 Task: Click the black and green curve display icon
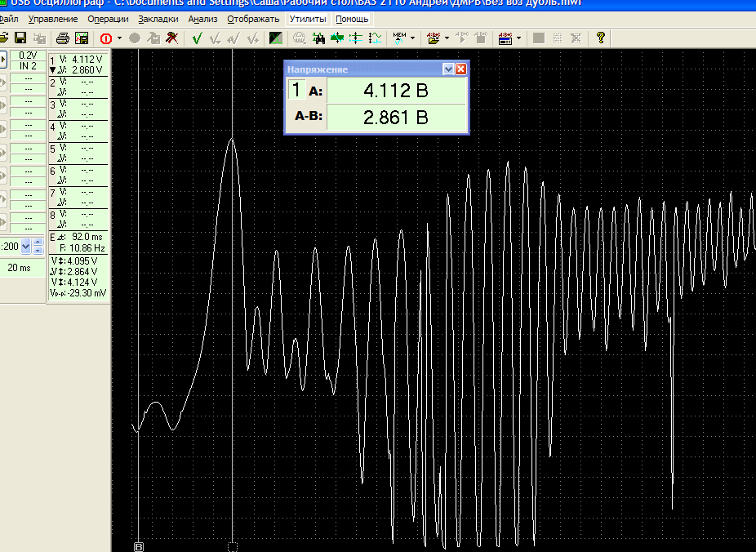tap(276, 38)
